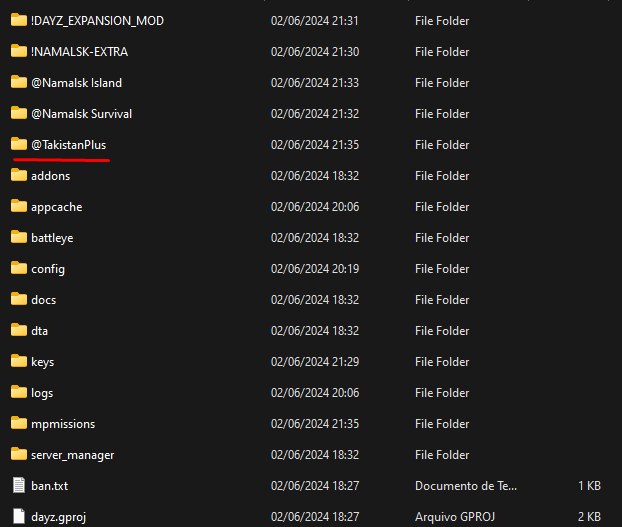This screenshot has width=622, height=527.
Task: Select the !DAYZ_EXPANSION_MOD folder icon
Action: pos(19,20)
